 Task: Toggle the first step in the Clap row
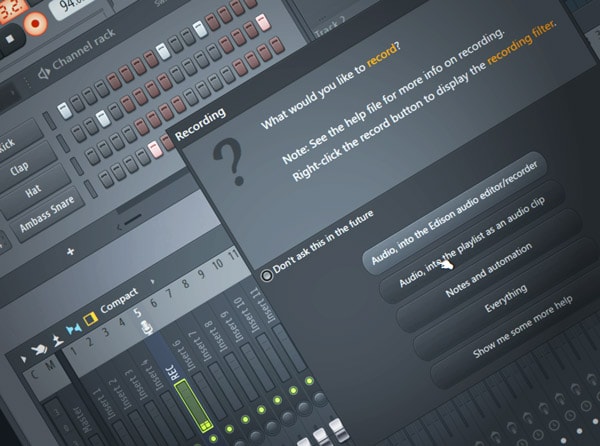click(x=79, y=134)
